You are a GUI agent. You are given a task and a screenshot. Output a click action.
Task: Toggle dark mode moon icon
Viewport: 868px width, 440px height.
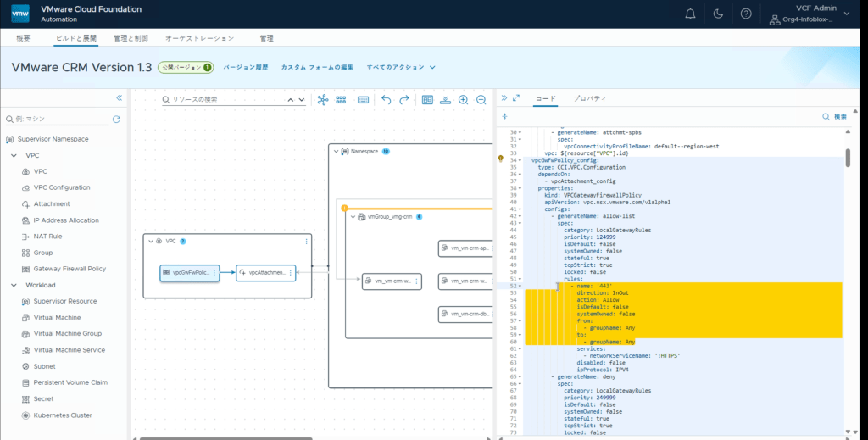718,14
